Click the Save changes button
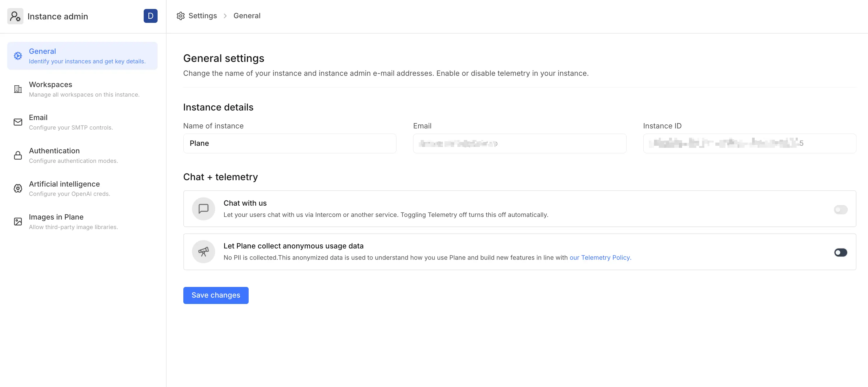The height and width of the screenshot is (387, 868). click(x=216, y=295)
